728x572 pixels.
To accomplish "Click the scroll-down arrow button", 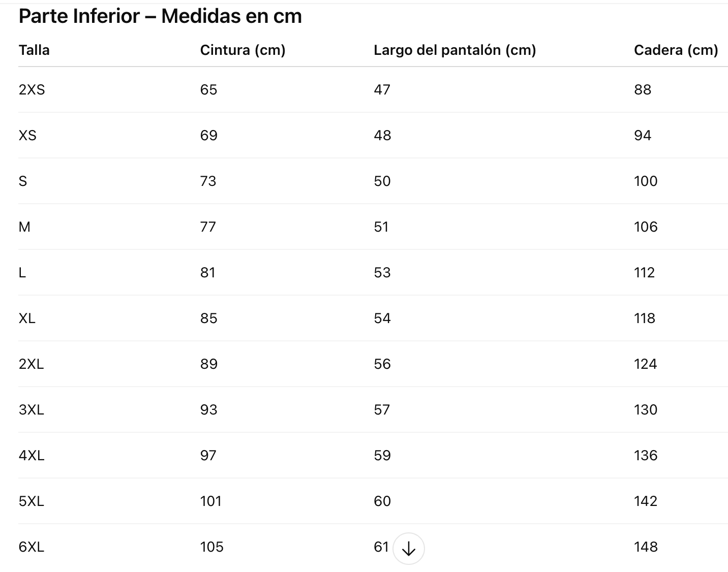I will pyautogui.click(x=409, y=549).
